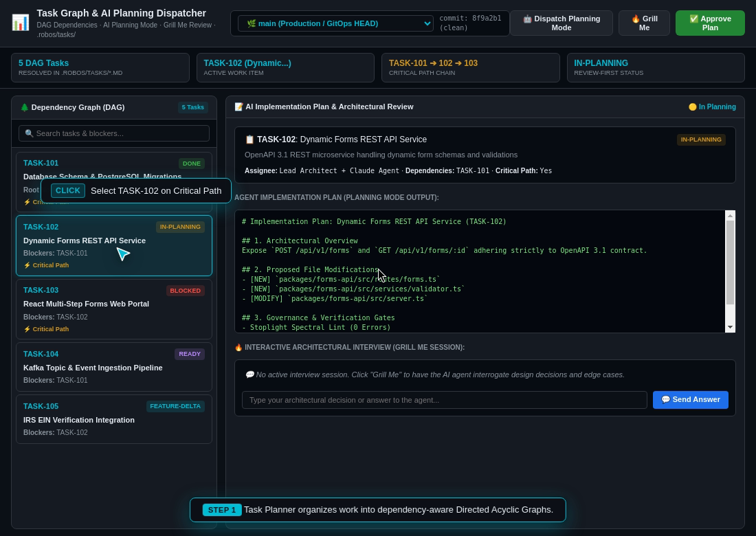Click BLOCKED badge on TASK-103
The height and width of the screenshot is (536, 756).
tap(185, 291)
